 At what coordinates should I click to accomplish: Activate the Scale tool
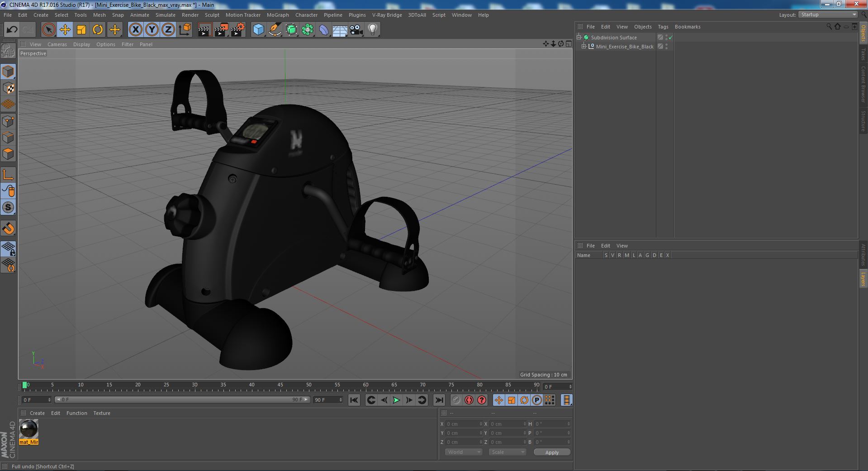pyautogui.click(x=81, y=30)
